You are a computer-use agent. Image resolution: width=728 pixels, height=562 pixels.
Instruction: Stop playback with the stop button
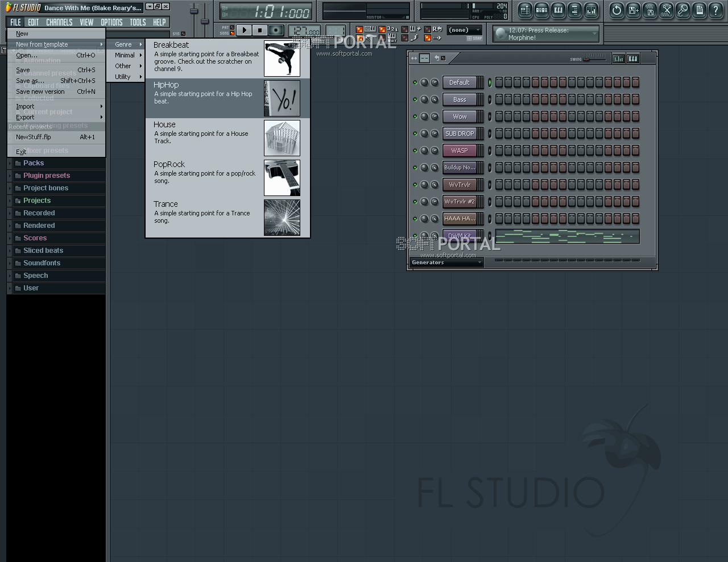[260, 30]
